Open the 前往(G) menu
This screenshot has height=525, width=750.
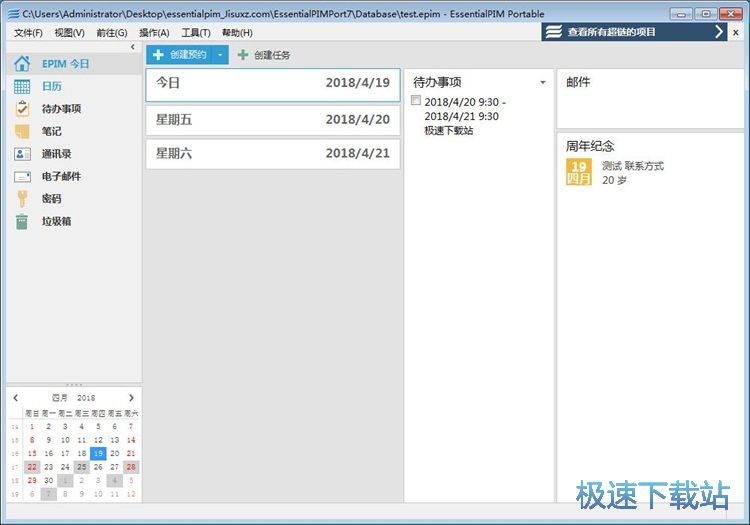tap(111, 33)
